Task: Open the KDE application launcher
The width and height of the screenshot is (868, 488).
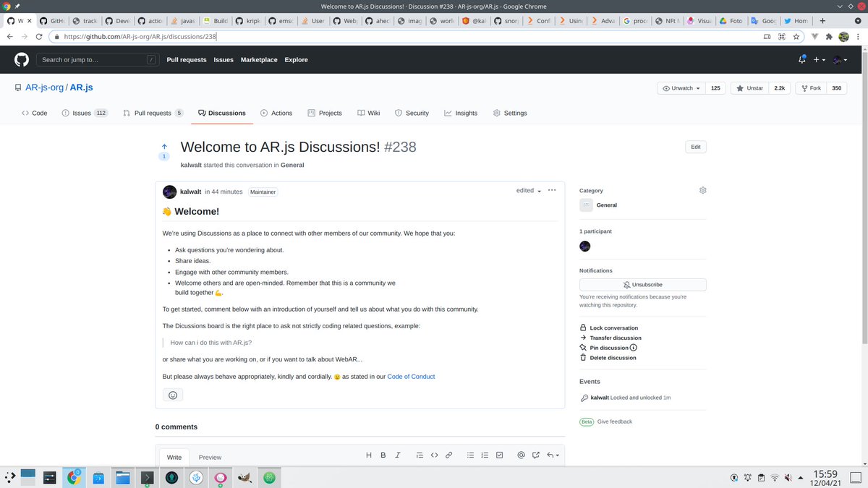Action: click(x=9, y=477)
